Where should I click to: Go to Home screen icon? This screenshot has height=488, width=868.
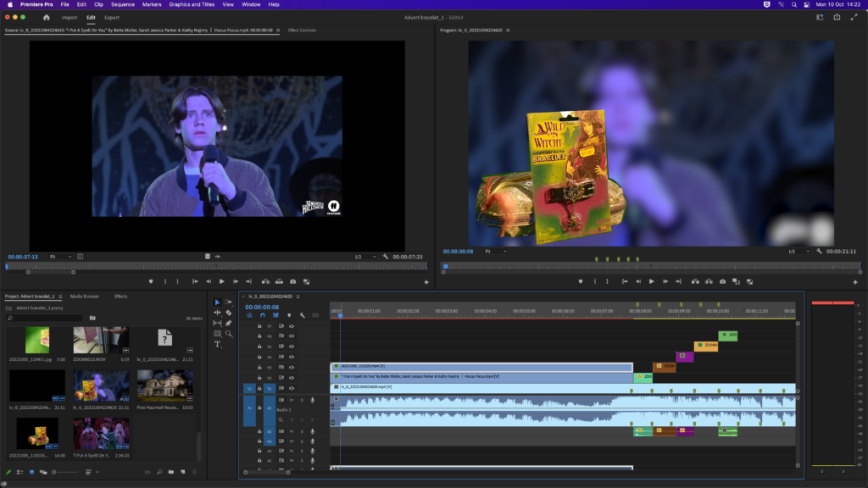[47, 18]
